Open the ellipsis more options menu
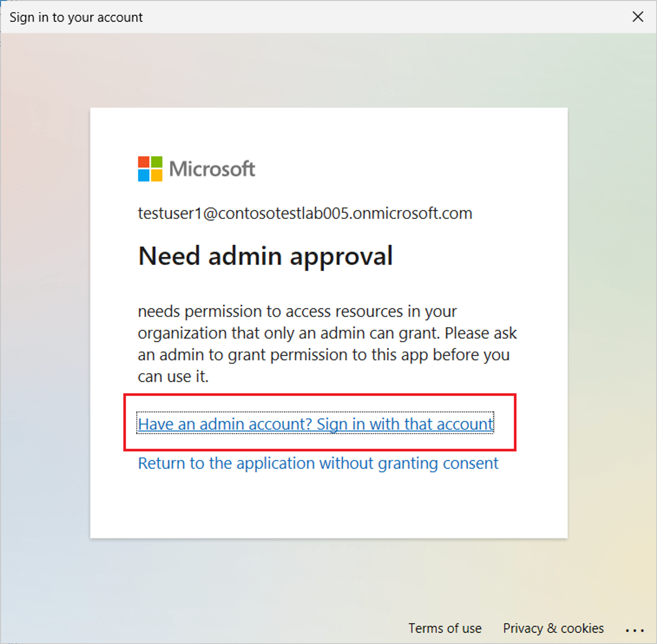 tap(634, 630)
